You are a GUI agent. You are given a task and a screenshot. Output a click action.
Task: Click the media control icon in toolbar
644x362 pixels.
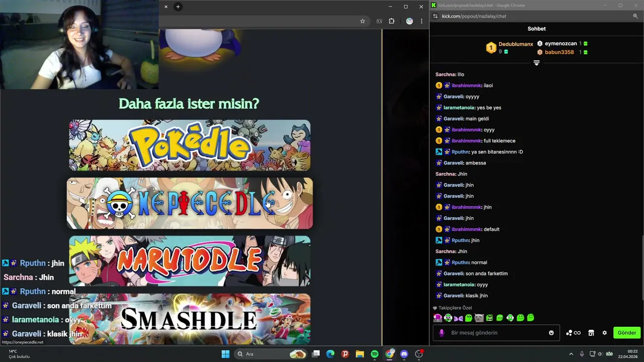pos(379,21)
